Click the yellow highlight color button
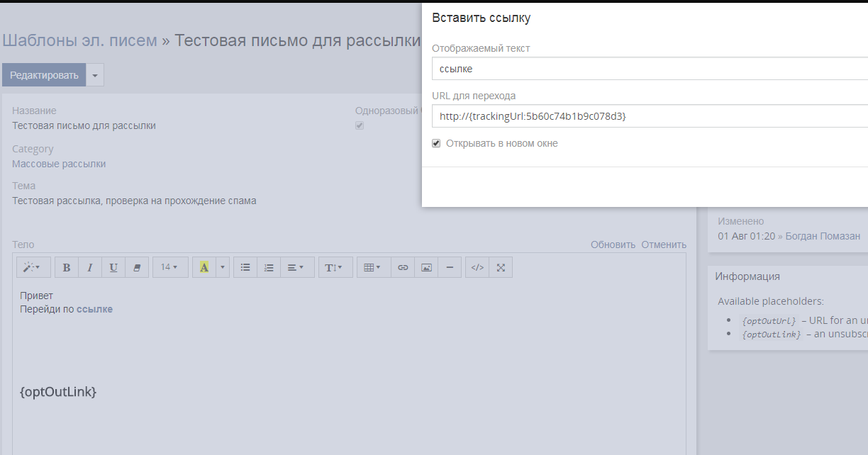The width and height of the screenshot is (868, 455). pos(204,267)
